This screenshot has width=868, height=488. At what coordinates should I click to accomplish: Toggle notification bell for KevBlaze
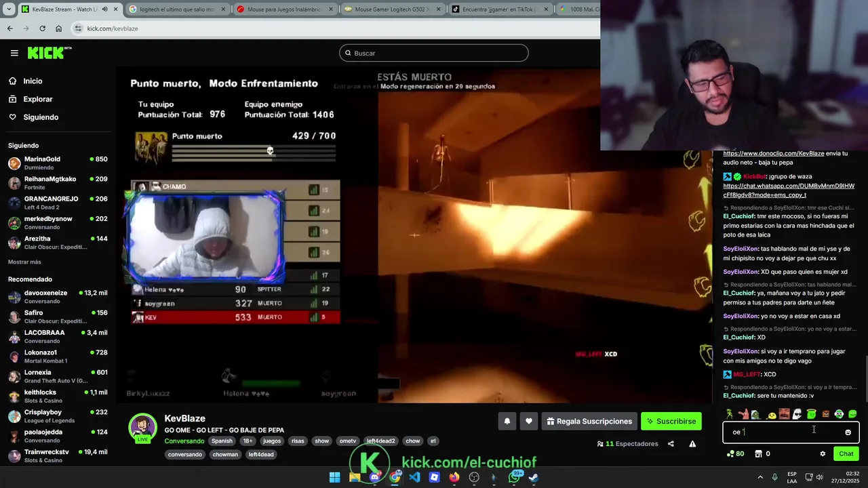click(x=507, y=421)
